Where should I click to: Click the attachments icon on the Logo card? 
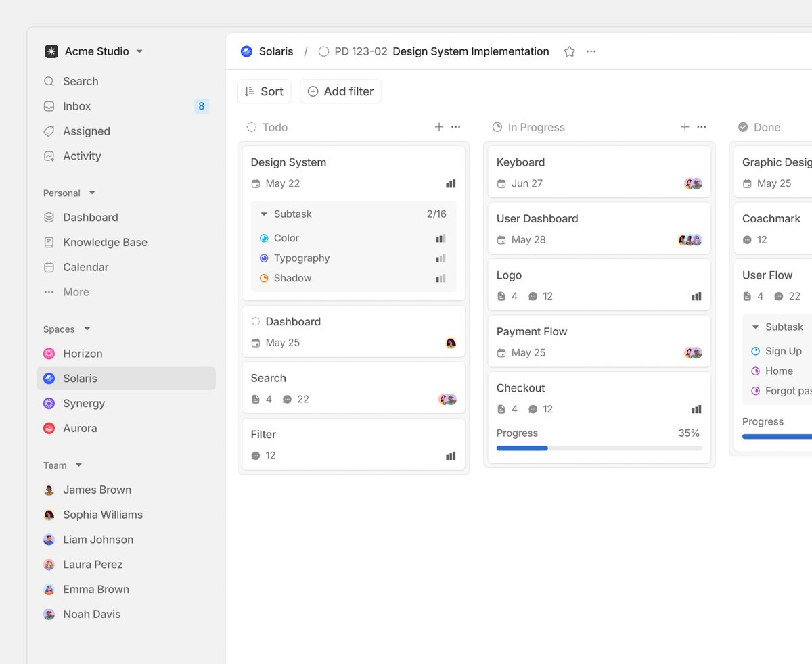tap(501, 296)
